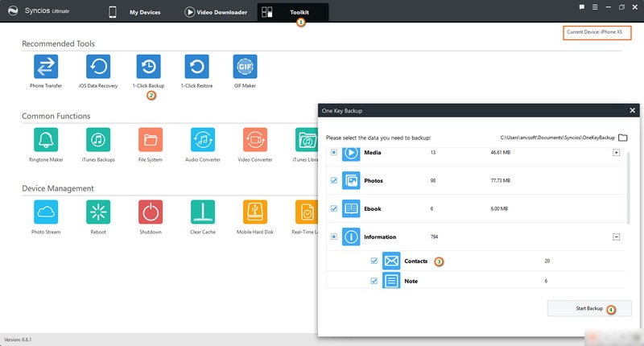Viewport: 644px width, 346px height.
Task: Click the OneKeyBackup path text
Action: (557, 138)
